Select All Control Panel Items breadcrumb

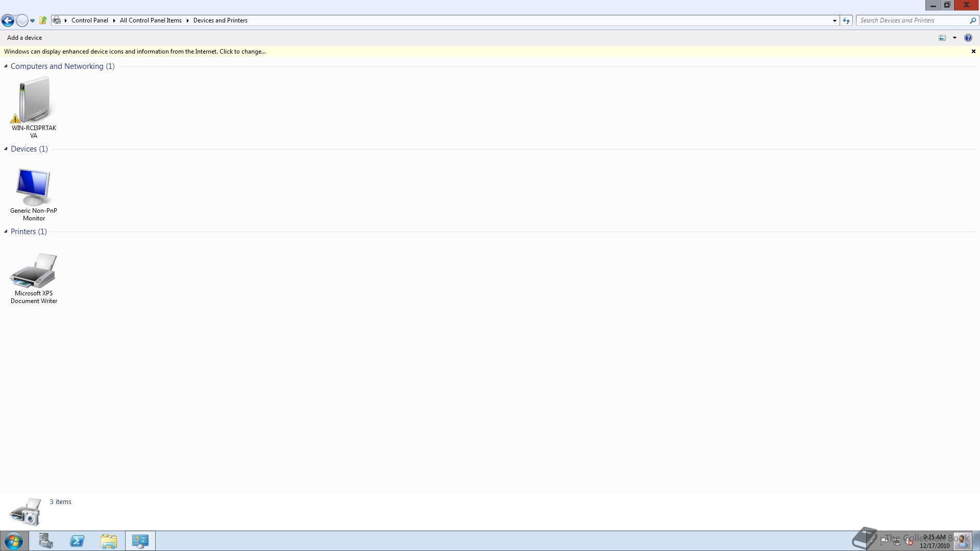pyautogui.click(x=151, y=20)
